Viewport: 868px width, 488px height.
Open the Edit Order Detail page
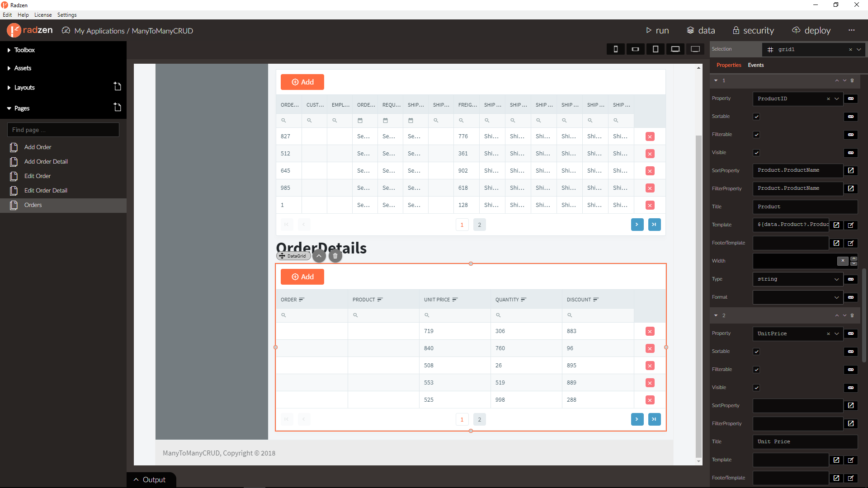[x=46, y=190]
